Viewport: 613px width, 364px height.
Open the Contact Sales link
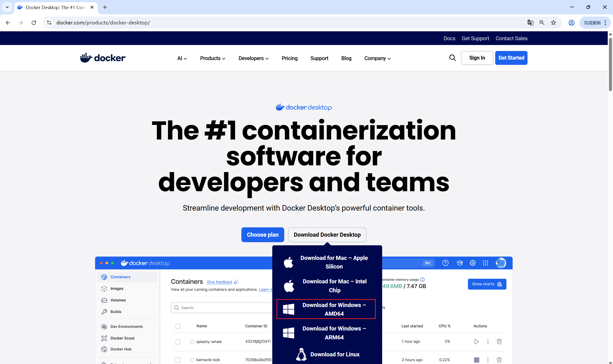511,38
